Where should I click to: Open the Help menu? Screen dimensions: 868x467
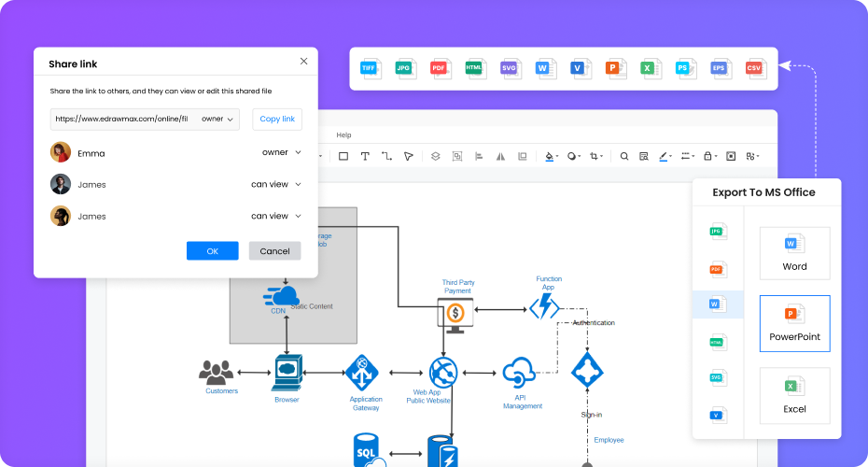[x=343, y=135]
